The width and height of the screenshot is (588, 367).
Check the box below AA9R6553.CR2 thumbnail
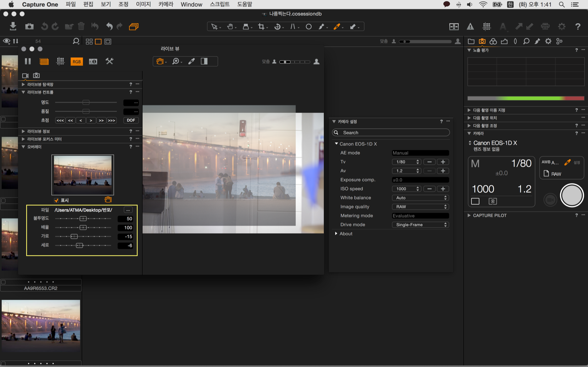[3, 364]
